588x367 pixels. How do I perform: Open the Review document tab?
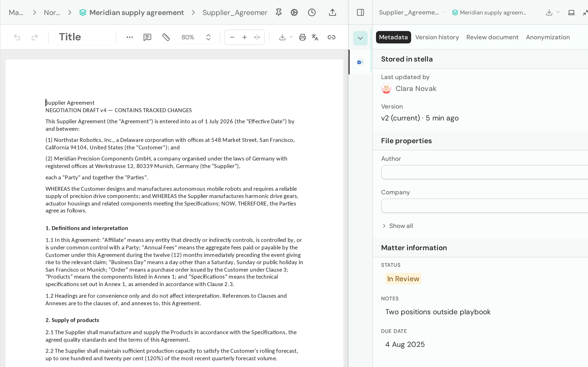[492, 37]
